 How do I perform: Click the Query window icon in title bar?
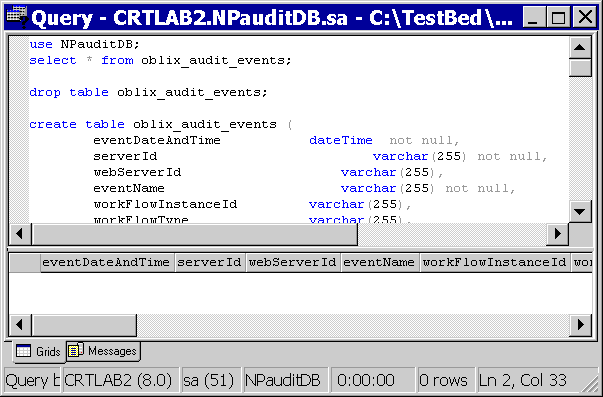(x=17, y=17)
